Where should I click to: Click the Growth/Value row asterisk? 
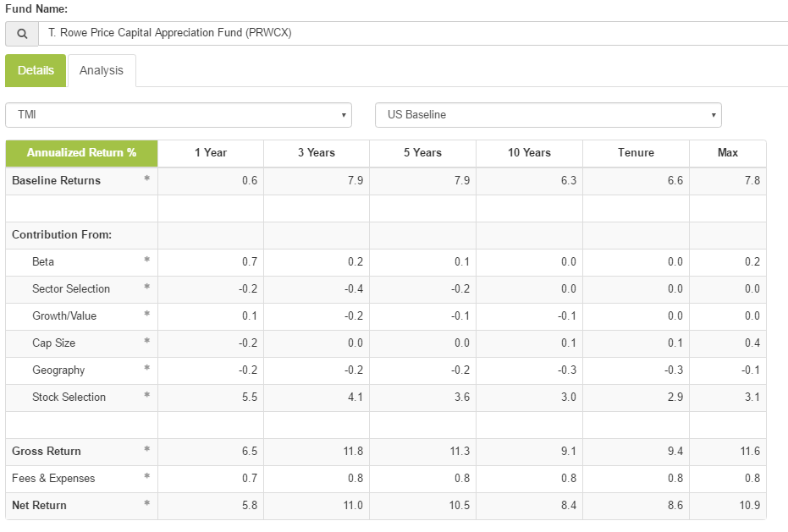[147, 315]
